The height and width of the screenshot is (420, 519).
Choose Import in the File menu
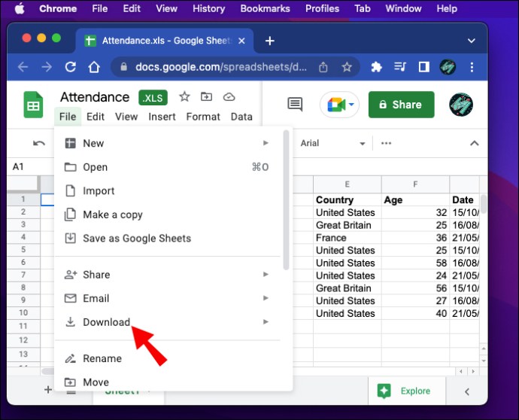(167, 190)
